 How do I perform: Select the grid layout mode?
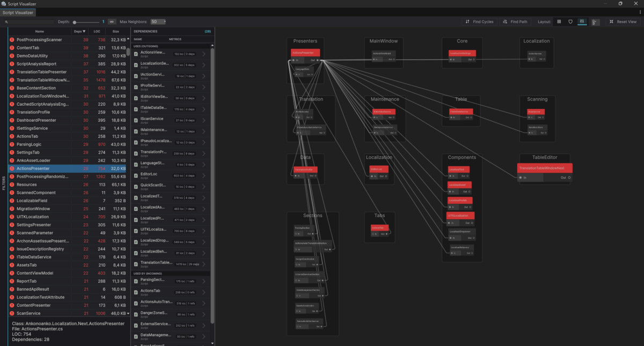pyautogui.click(x=559, y=22)
